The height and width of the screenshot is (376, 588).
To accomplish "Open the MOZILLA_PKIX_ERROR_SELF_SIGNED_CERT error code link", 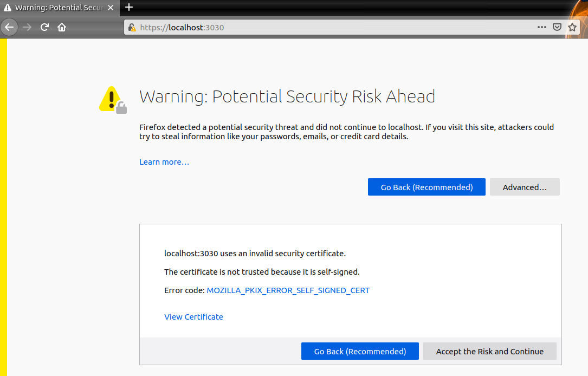I will click(288, 290).
